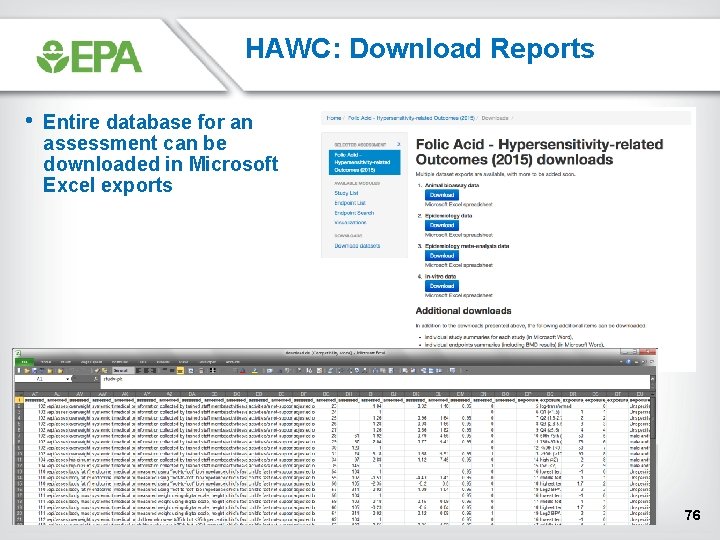Click the Home breadcrumb link
Viewport: 720px width, 540px height.
tap(333, 118)
